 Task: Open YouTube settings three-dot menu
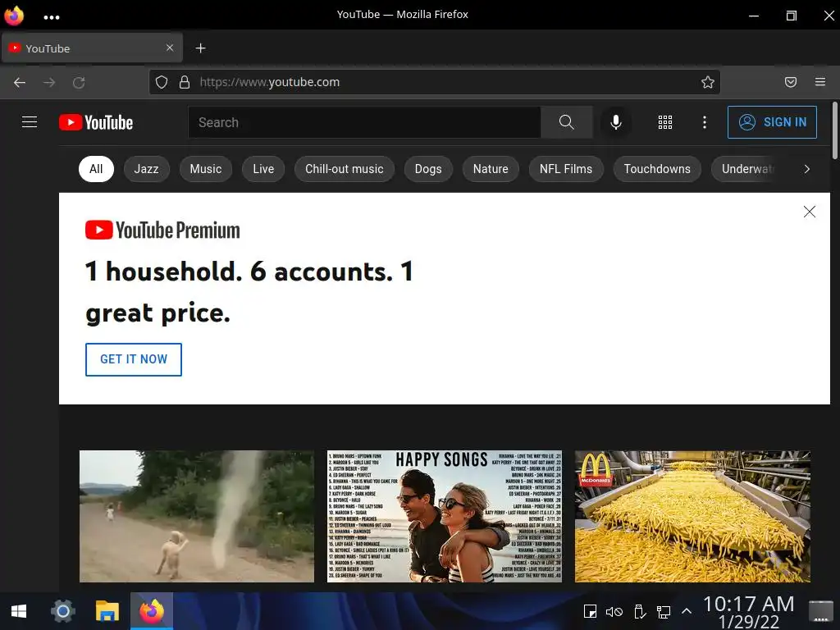click(x=705, y=122)
